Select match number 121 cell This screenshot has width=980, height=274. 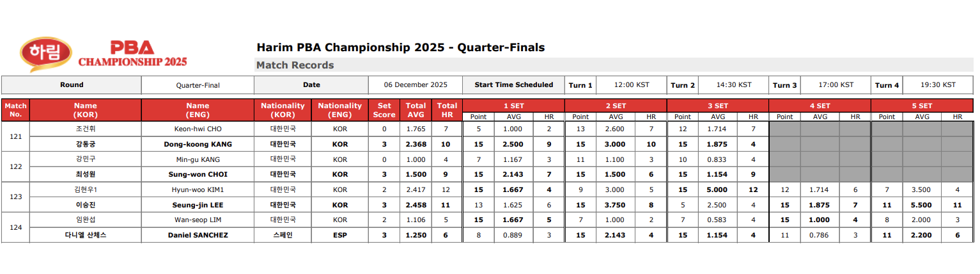(x=16, y=136)
